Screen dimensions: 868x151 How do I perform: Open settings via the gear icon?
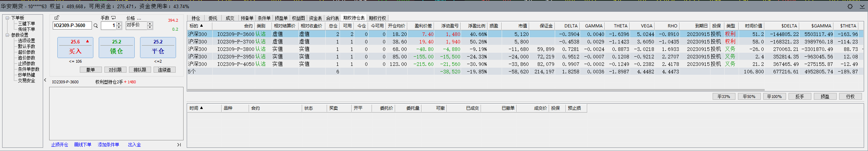(850, 6)
